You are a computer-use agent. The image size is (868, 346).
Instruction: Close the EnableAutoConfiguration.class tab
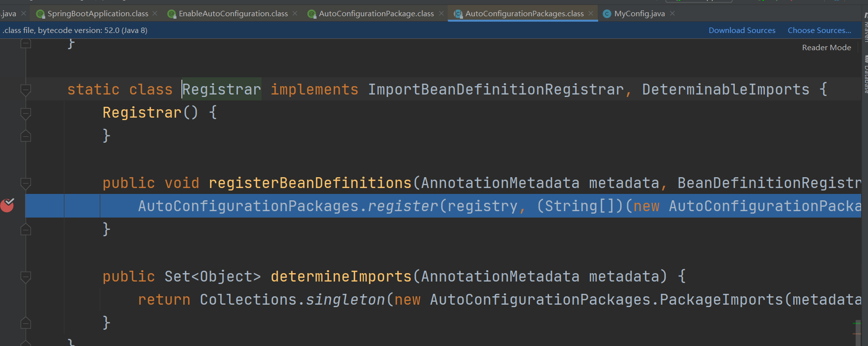coord(295,13)
